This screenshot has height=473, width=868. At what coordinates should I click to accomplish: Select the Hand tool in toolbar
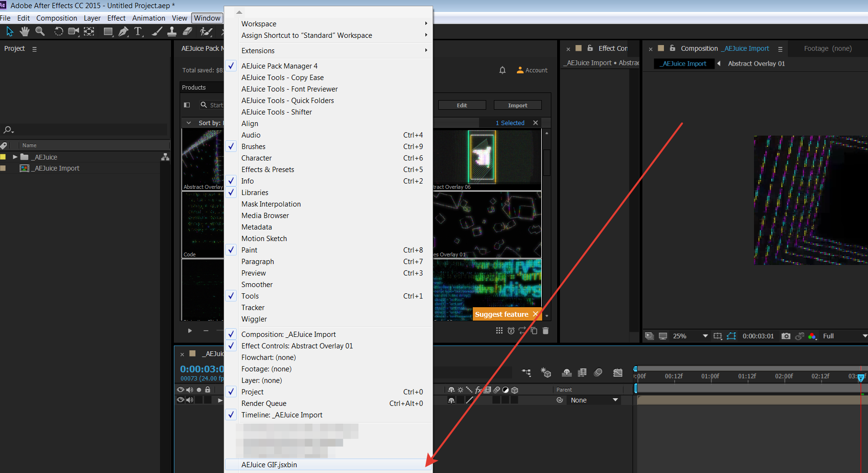pos(24,32)
